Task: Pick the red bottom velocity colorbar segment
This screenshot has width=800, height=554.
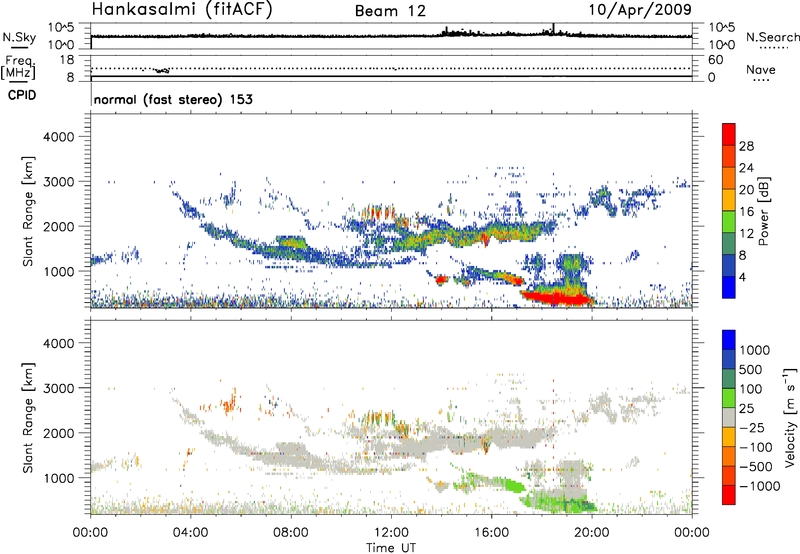Action: [729, 495]
